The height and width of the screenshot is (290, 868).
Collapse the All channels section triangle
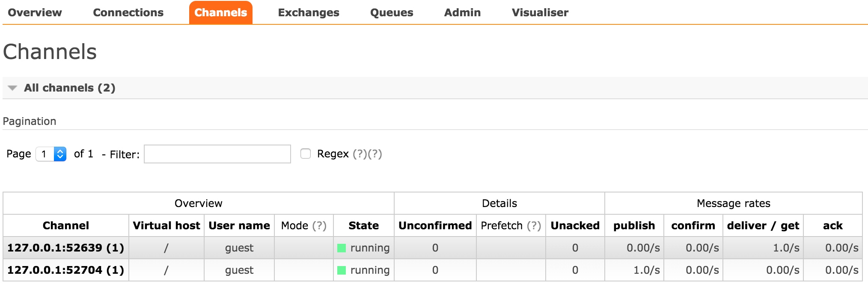tap(13, 88)
